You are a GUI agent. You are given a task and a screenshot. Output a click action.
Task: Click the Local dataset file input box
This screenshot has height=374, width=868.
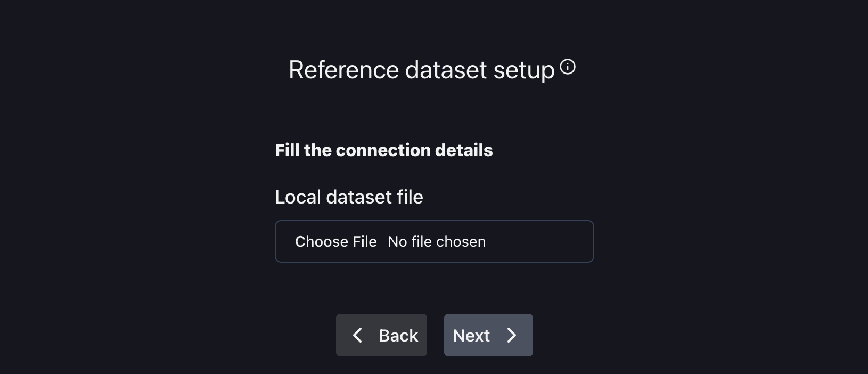pyautogui.click(x=434, y=241)
